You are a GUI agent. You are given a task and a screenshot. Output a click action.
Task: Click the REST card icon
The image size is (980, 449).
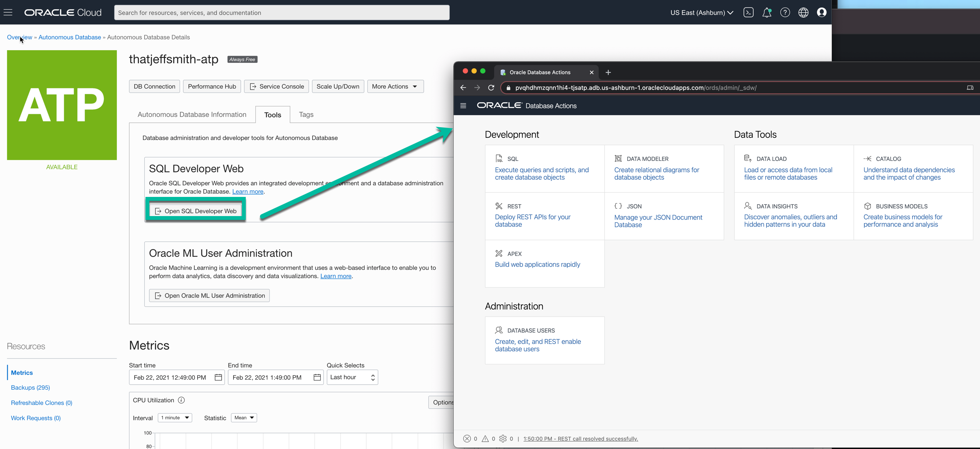499,206
